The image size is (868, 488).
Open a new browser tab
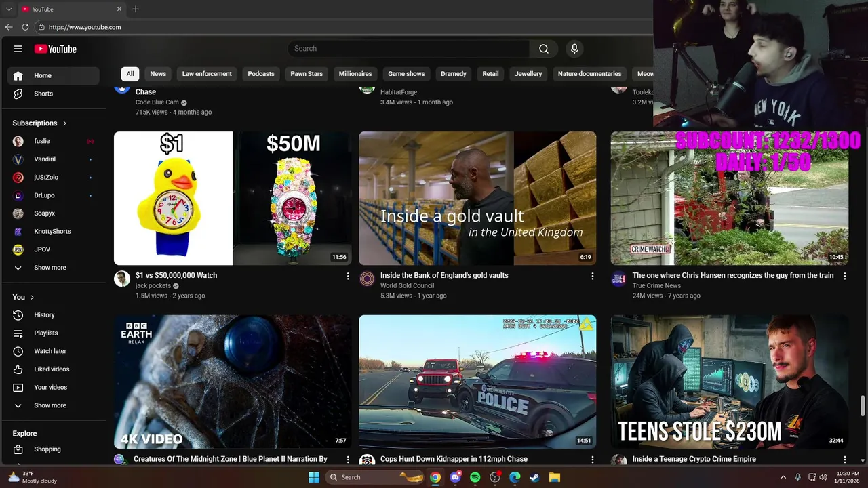[x=136, y=9]
